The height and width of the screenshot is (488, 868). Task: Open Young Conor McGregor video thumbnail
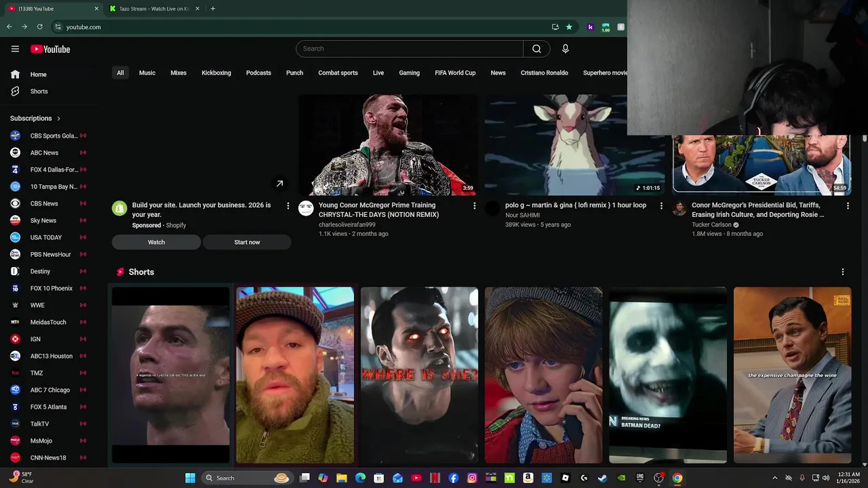(x=389, y=144)
